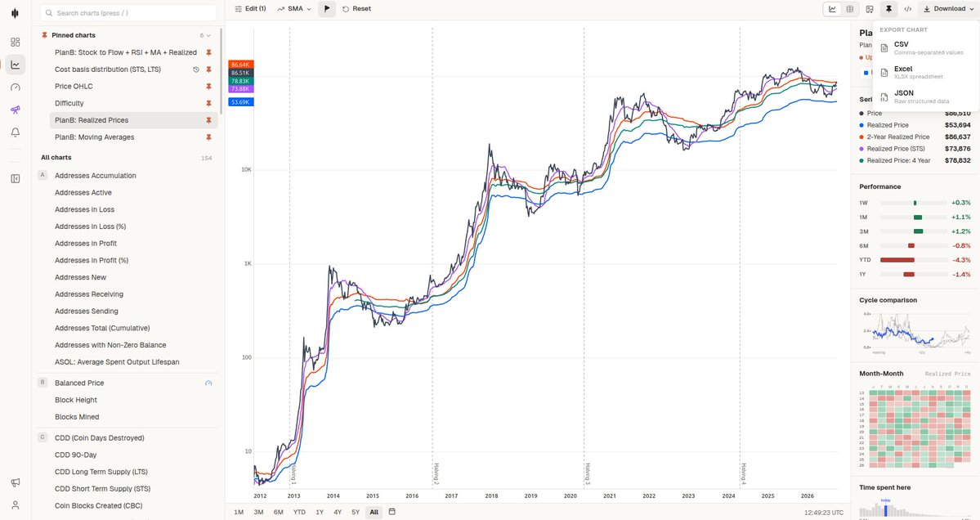Open the gauge indicators icon in sidebar

tap(16, 87)
